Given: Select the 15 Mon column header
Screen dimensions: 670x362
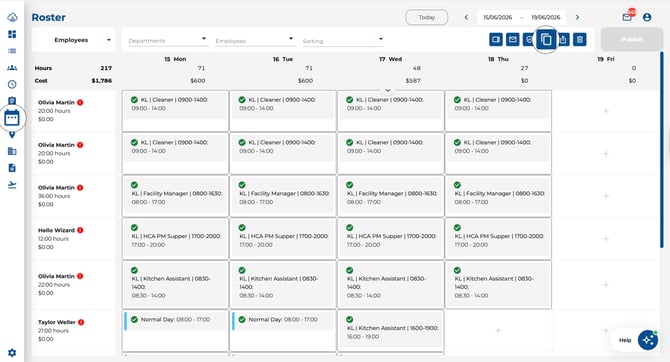Looking at the screenshot, I should click(175, 59).
